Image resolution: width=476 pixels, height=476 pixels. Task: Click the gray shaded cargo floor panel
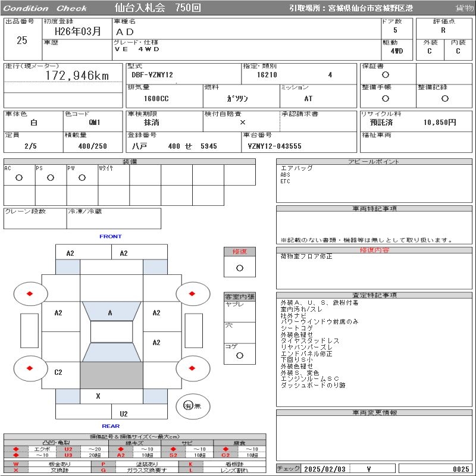pyautogui.click(x=111, y=375)
